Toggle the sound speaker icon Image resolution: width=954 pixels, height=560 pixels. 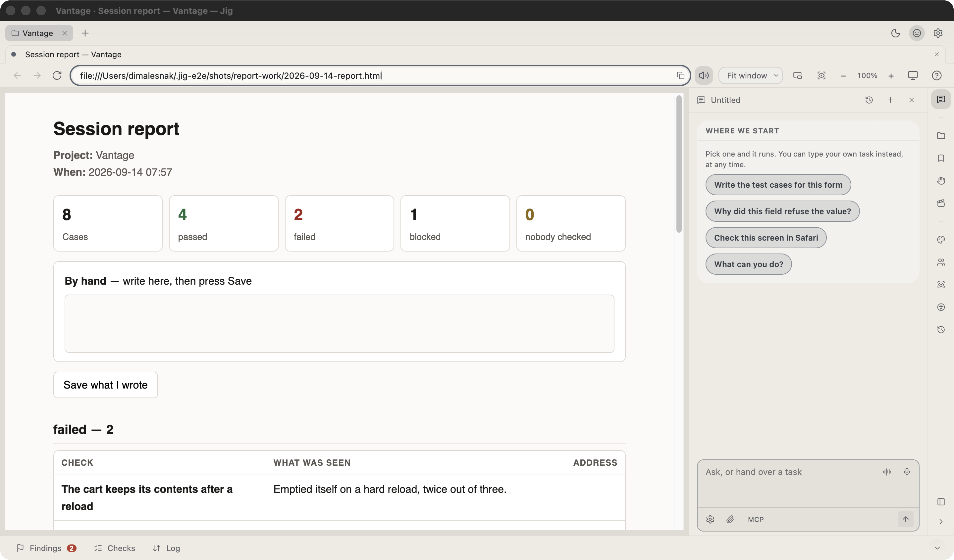point(703,75)
